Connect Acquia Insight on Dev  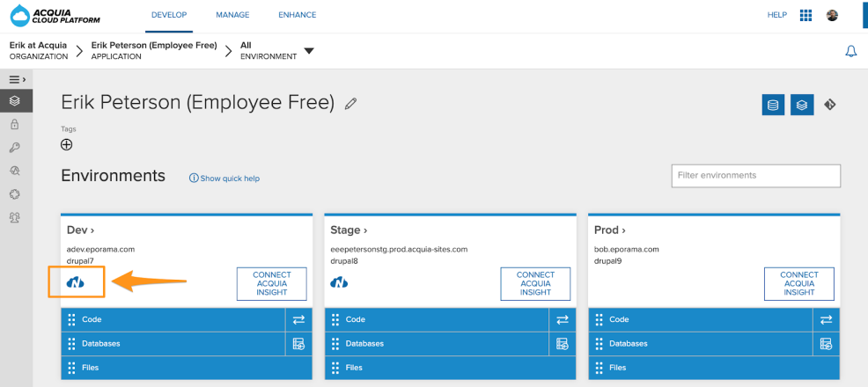[272, 283]
